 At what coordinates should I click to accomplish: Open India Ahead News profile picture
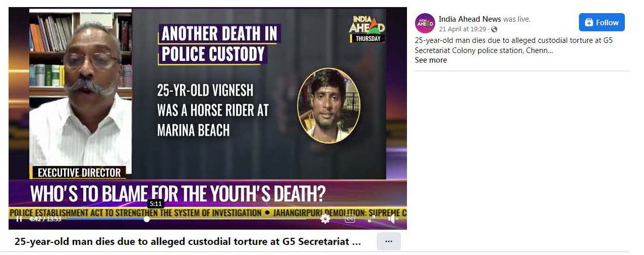[425, 23]
